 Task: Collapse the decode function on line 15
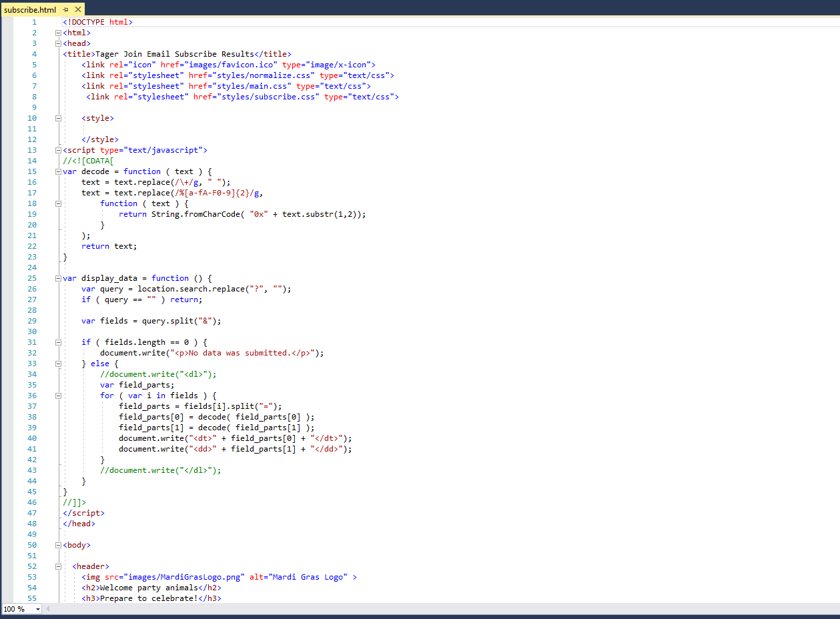59,171
